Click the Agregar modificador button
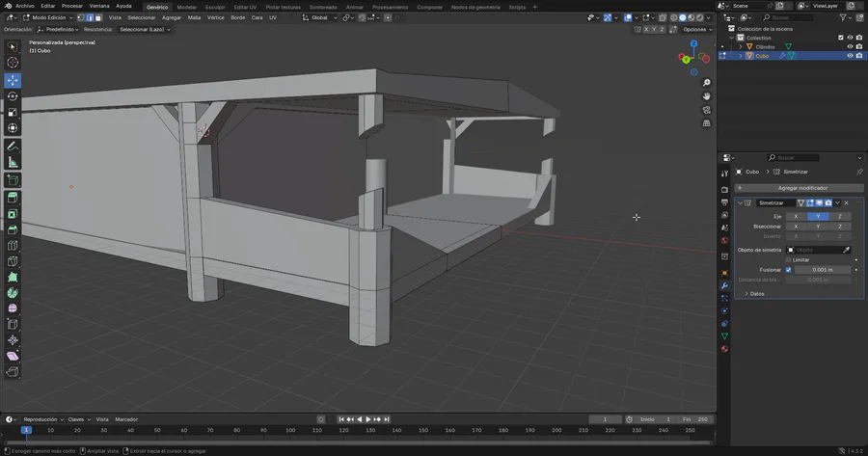This screenshot has height=456, width=868. pyautogui.click(x=801, y=188)
